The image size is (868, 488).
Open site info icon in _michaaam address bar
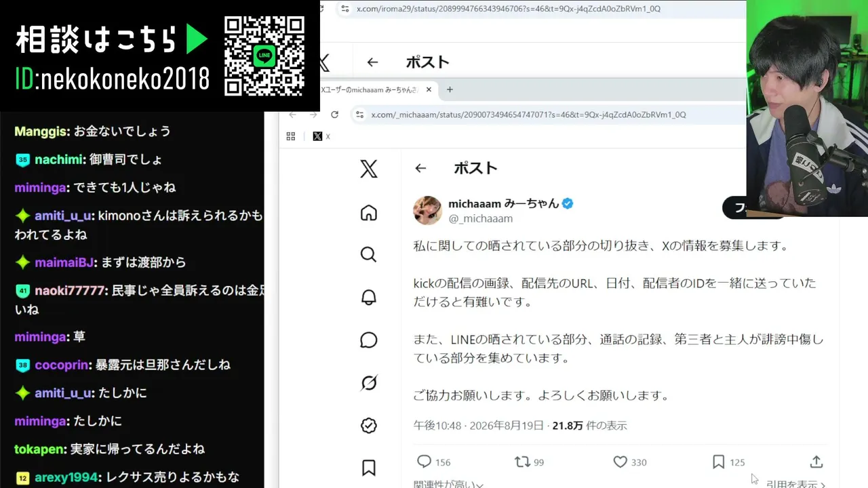360,115
